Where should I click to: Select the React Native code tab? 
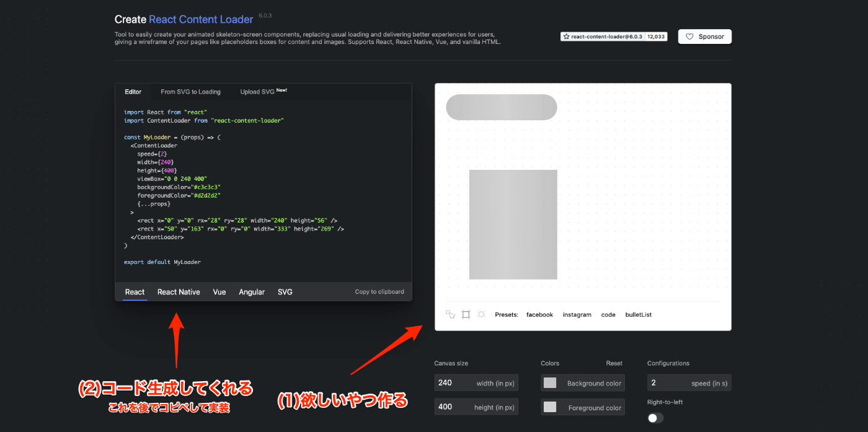click(179, 292)
